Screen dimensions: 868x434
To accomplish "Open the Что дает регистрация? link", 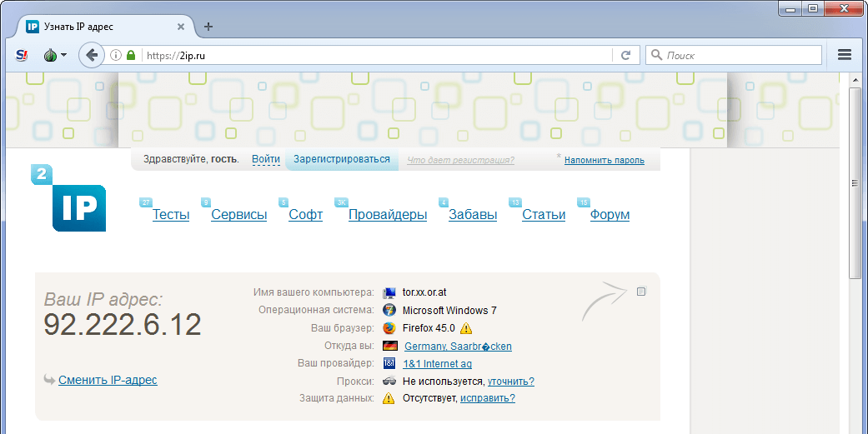I will tap(460, 160).
